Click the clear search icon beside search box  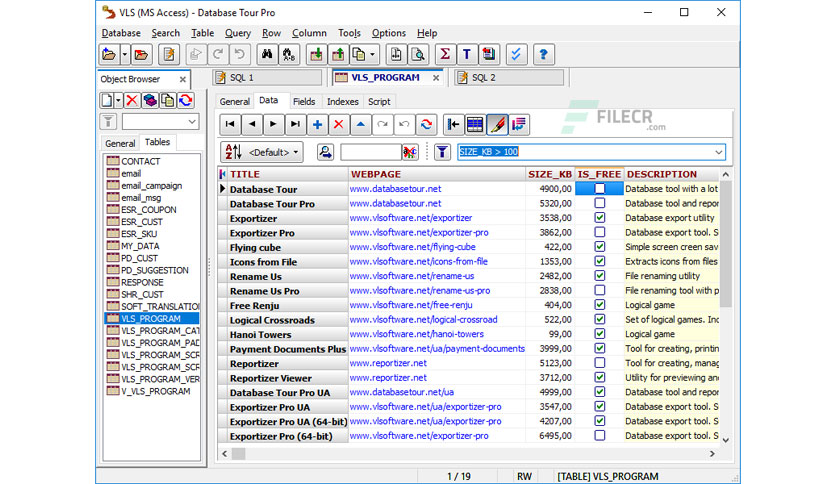[409, 152]
